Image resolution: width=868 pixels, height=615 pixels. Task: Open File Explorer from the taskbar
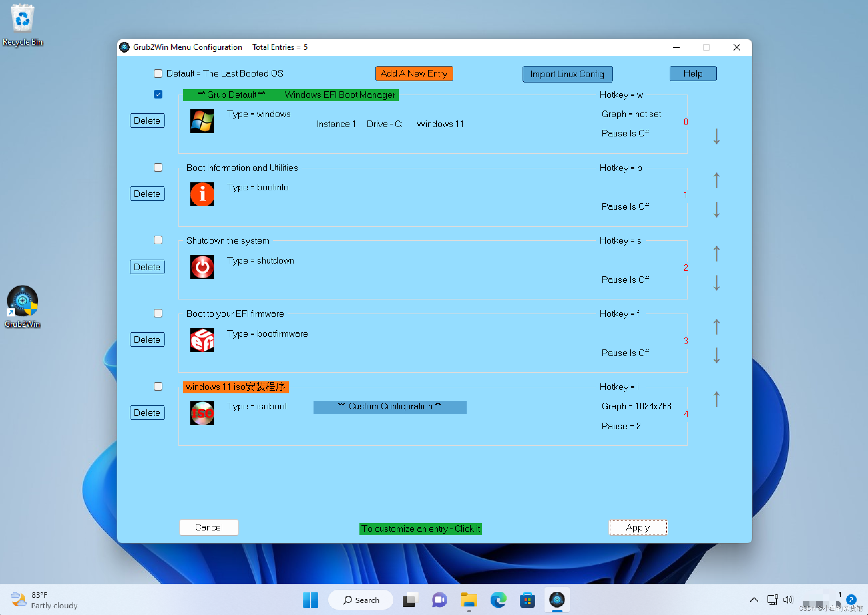point(469,600)
